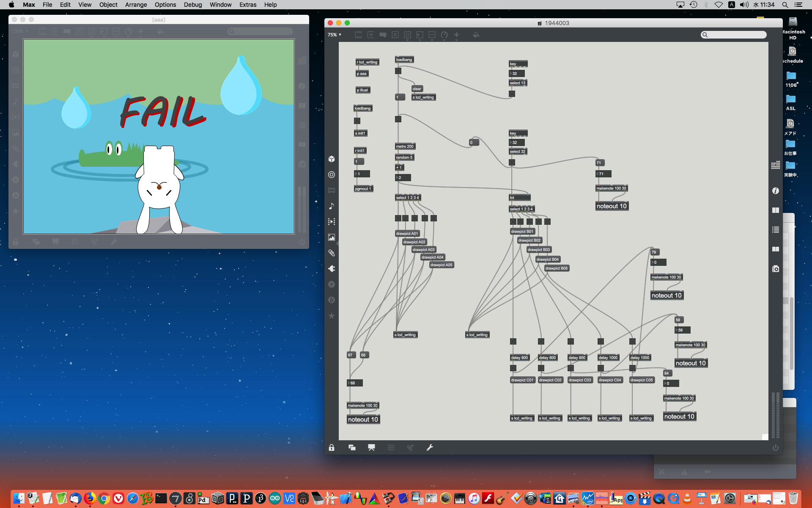Image resolution: width=812 pixels, height=508 pixels.
Task: Open the Audio browser in the left sidebar
Action: 332,206
